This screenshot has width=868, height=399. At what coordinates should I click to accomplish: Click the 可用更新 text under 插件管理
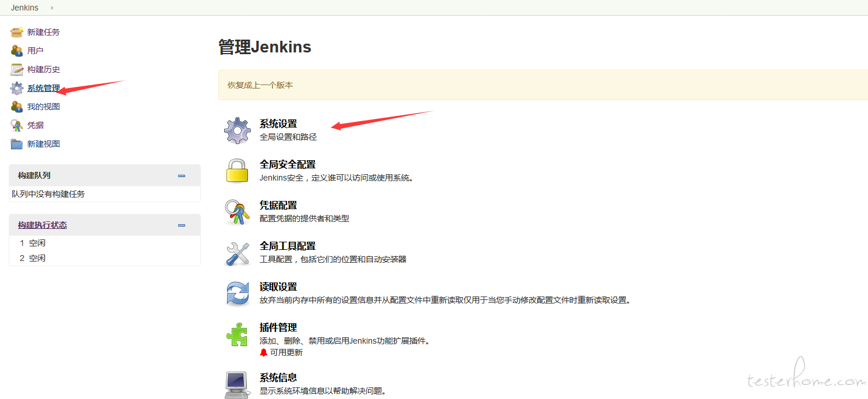pyautogui.click(x=286, y=352)
